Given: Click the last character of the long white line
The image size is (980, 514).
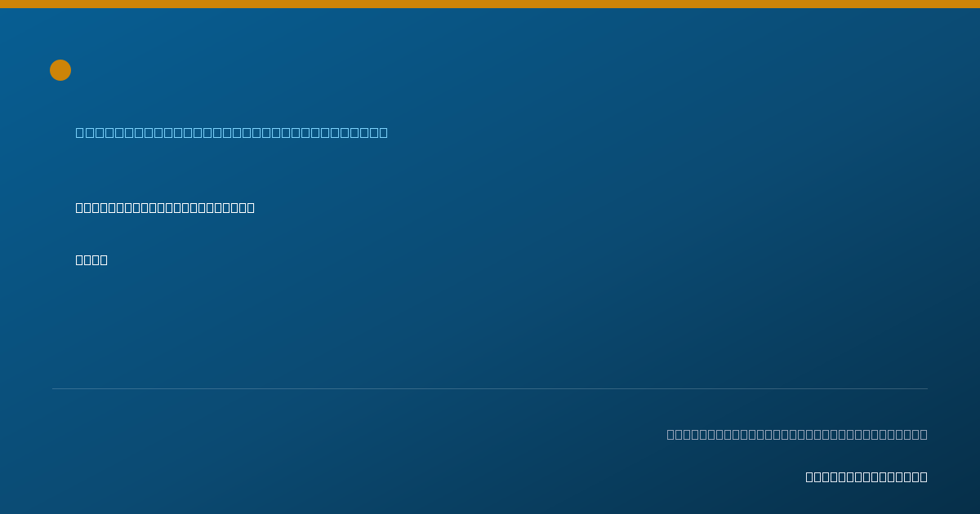Looking at the screenshot, I should (251, 207).
